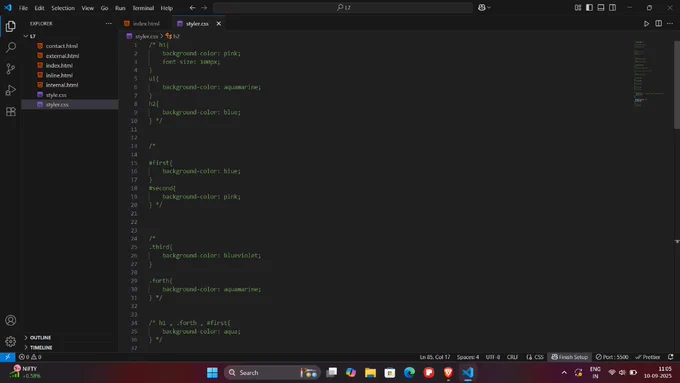
Task: Open internal.html in Explorer
Action: tap(69, 85)
